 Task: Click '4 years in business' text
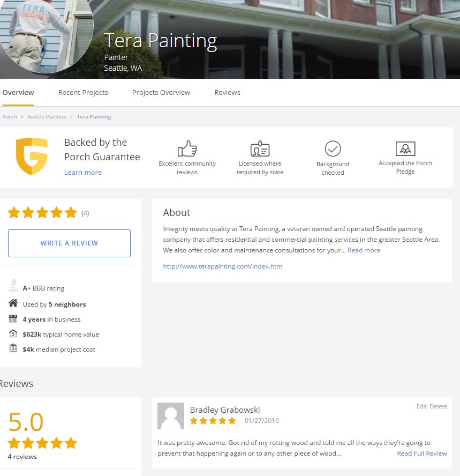51,319
